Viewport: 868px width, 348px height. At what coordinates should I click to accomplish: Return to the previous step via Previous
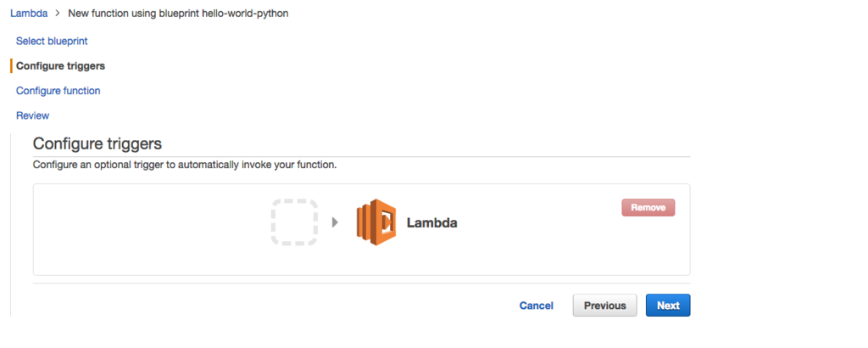605,306
